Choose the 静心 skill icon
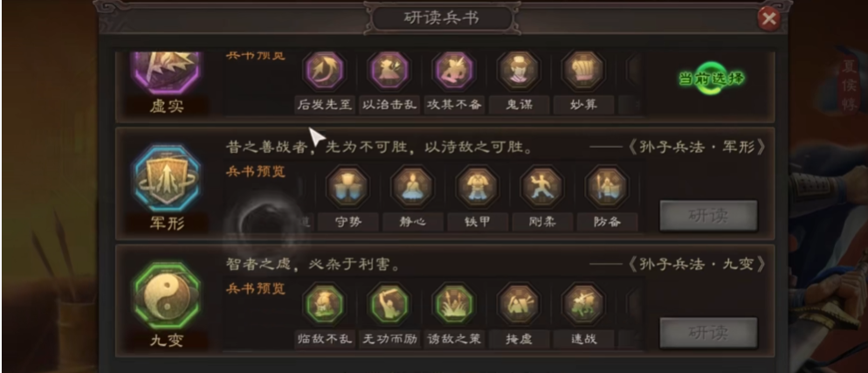This screenshot has width=868, height=373. pos(412,188)
